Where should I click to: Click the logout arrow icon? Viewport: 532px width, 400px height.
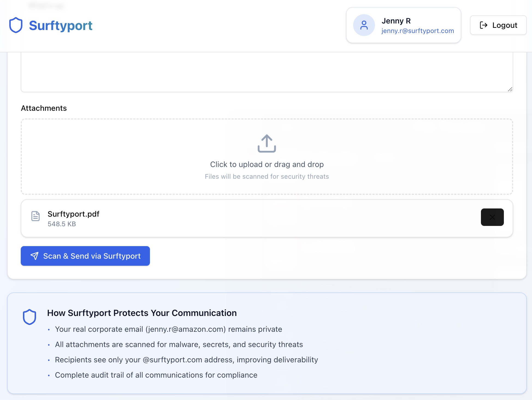click(483, 25)
